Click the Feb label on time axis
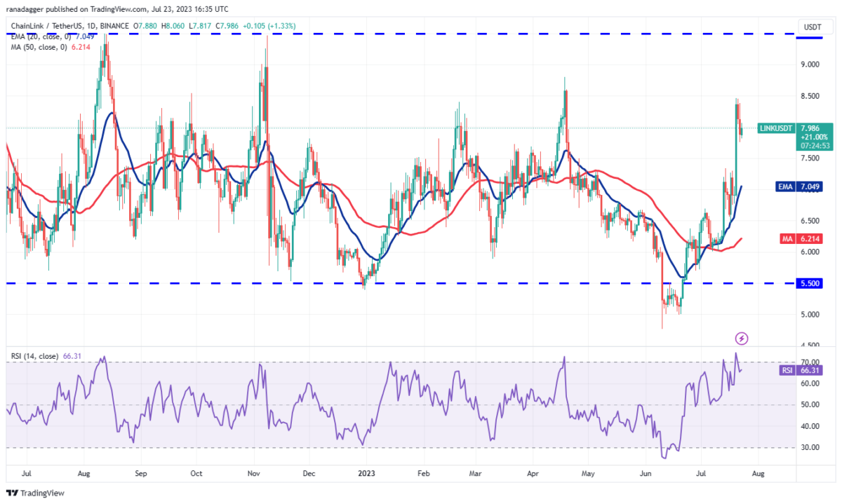 pyautogui.click(x=422, y=473)
